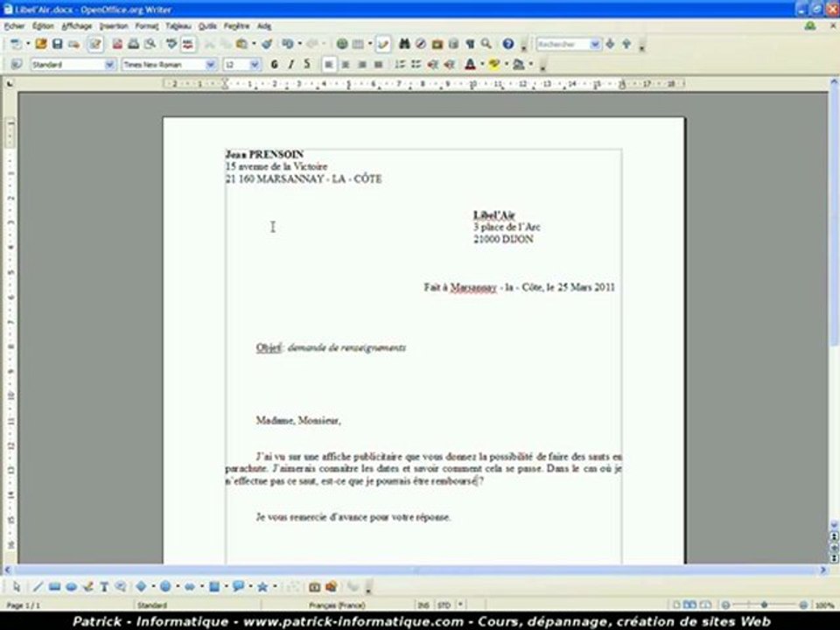Insert picture from file icon
This screenshot has width=840, height=630.
[x=331, y=586]
